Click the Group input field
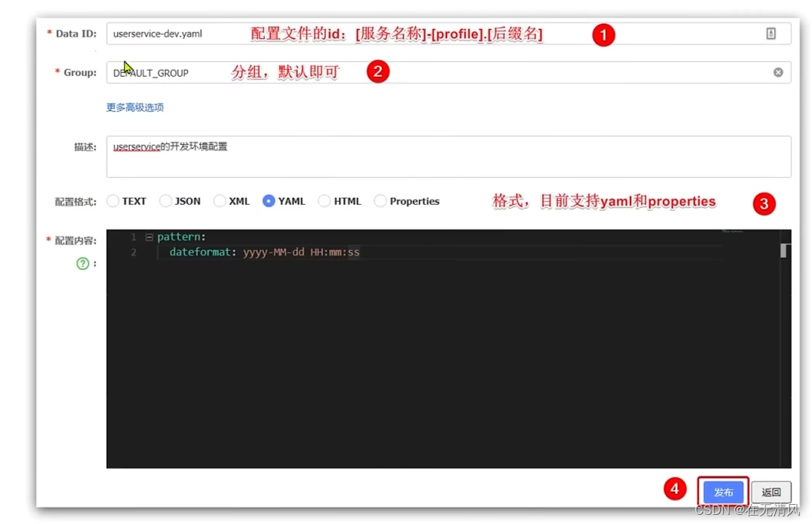The width and height of the screenshot is (812, 524). coord(448,72)
